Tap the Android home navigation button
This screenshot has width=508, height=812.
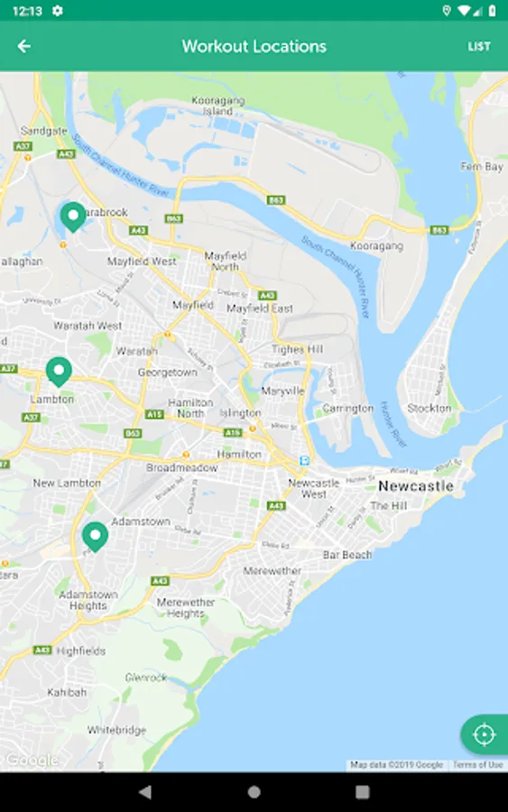point(254,792)
